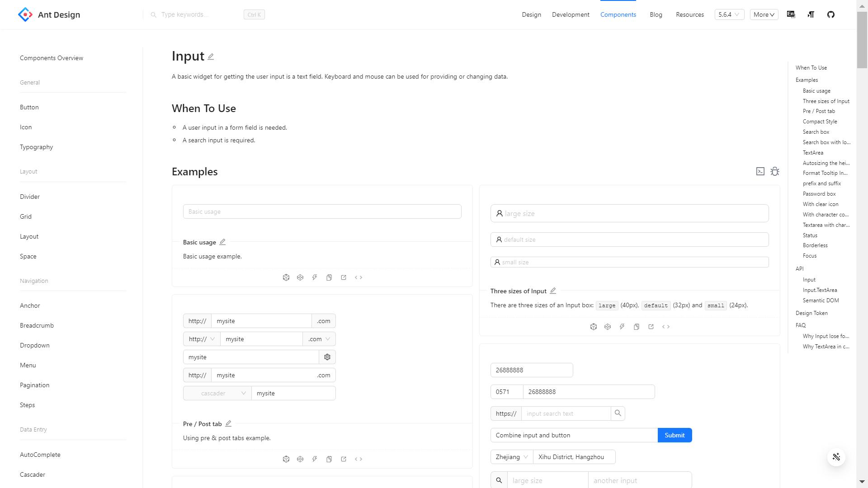Click the Submit button
Image resolution: width=868 pixels, height=488 pixels.
point(675,435)
